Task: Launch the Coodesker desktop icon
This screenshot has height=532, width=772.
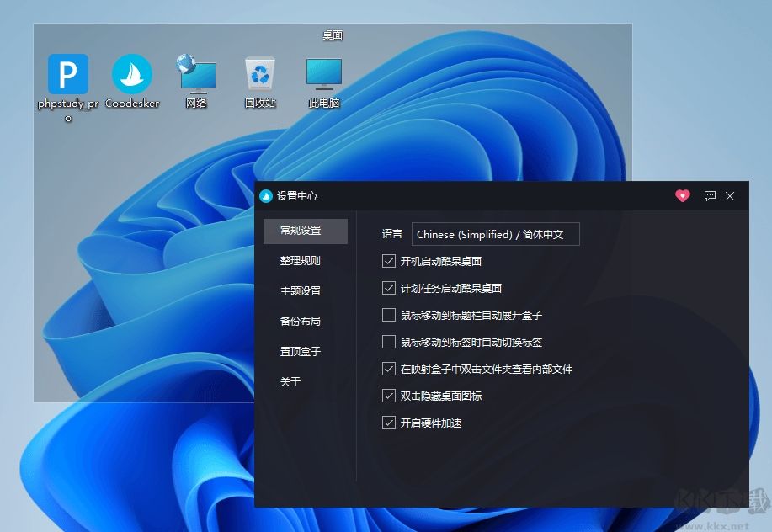Action: 131,74
